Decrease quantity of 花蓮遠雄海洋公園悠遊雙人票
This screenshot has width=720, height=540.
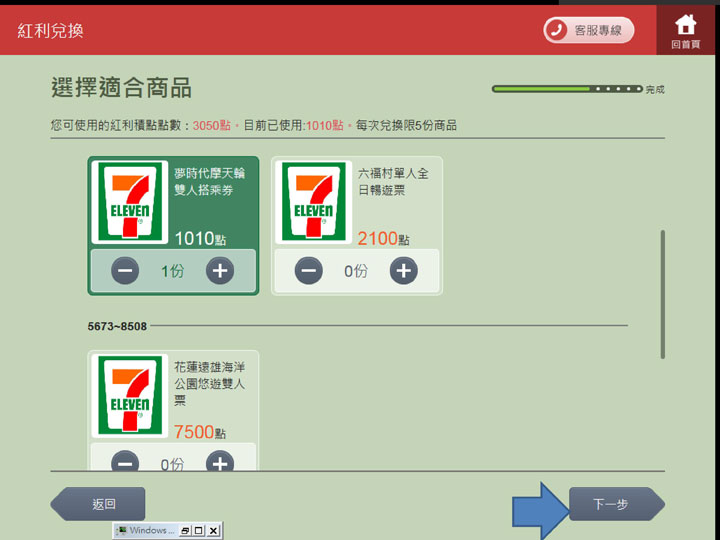pos(125,461)
